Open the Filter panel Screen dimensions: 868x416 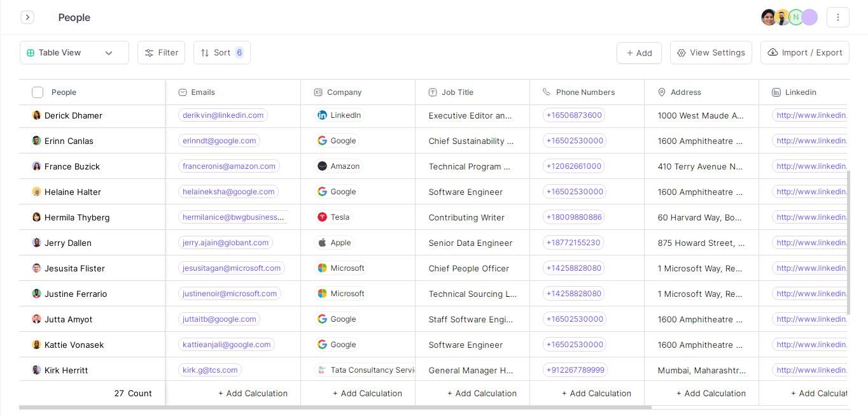point(161,52)
